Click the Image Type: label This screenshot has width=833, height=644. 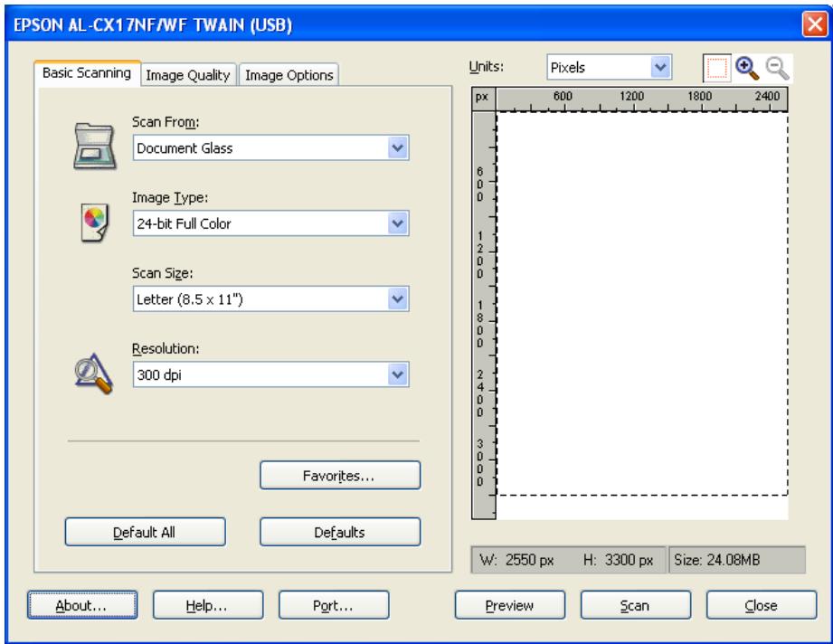tap(170, 198)
